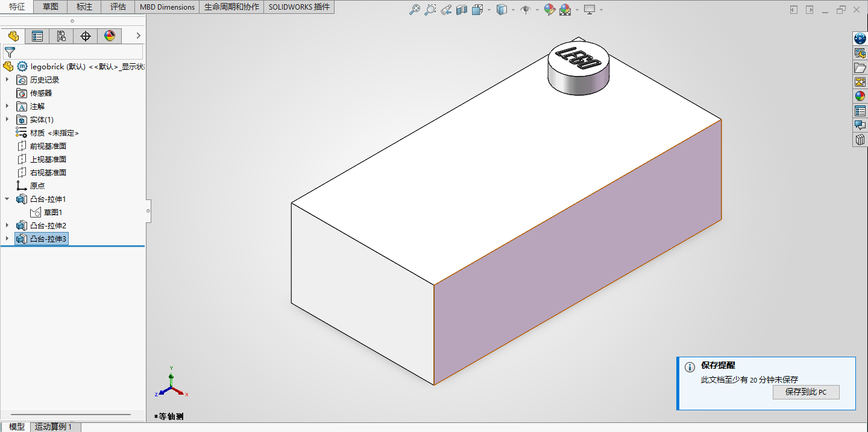
Task: Open Appearances and Scenes in task pane
Action: (x=860, y=96)
